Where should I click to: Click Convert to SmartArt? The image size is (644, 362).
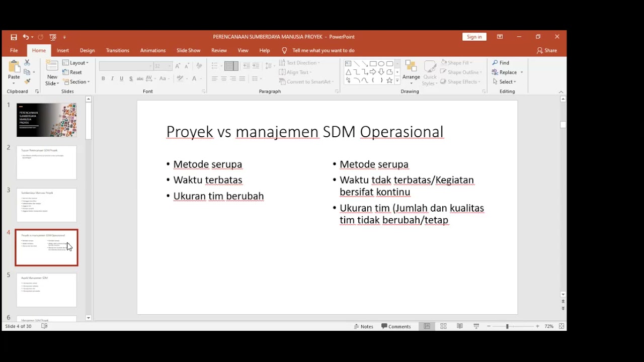pos(306,81)
